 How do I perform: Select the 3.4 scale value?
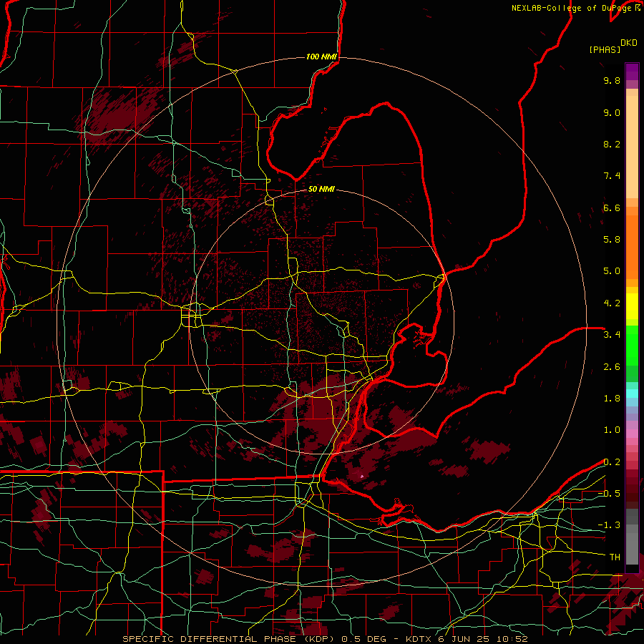[x=612, y=335]
